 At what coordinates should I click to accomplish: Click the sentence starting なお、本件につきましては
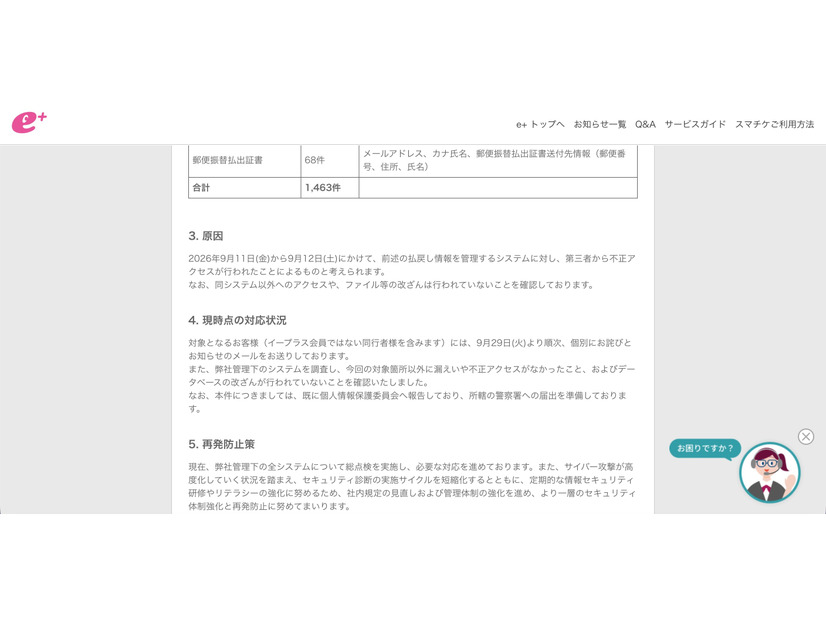pos(408,402)
